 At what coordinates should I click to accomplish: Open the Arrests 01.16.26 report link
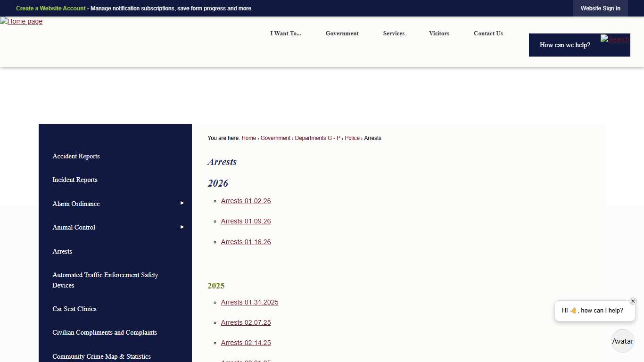[246, 242]
